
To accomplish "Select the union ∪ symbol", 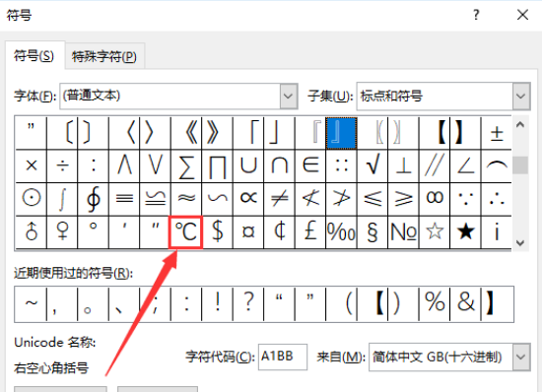I will 248,166.
